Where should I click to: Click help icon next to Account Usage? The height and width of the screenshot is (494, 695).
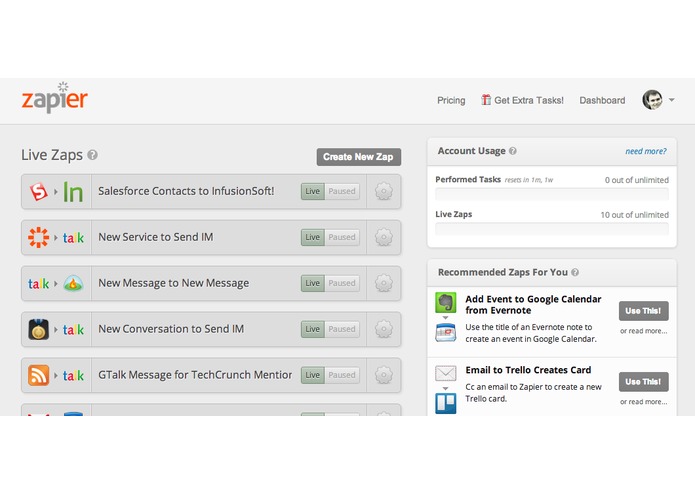click(x=513, y=151)
